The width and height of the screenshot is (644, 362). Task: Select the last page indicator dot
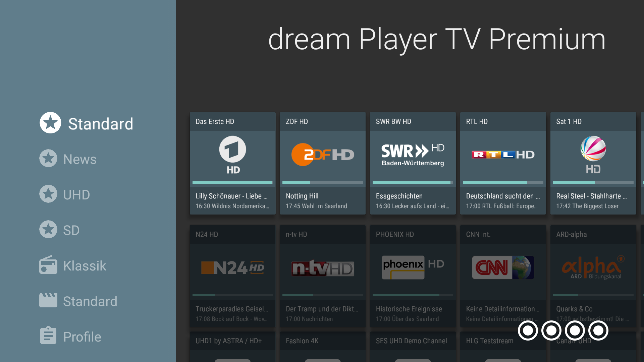click(599, 330)
